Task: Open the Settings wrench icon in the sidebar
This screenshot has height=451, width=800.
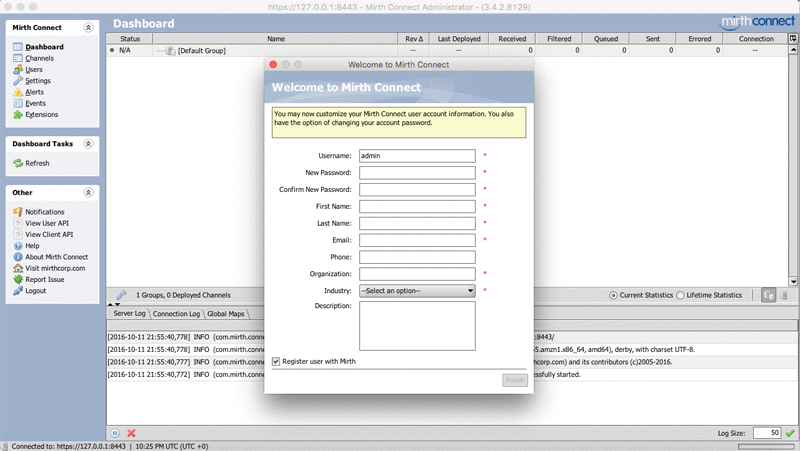Action: tap(18, 81)
